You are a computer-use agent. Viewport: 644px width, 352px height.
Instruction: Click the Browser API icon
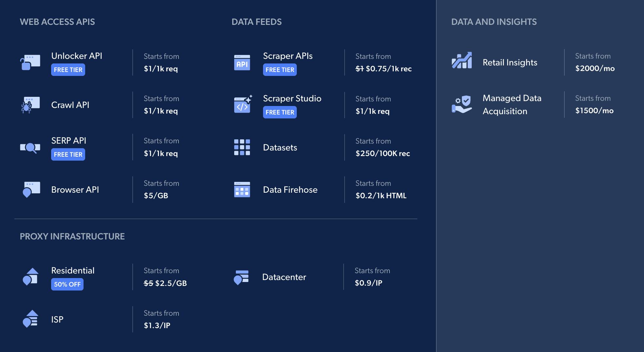click(31, 190)
